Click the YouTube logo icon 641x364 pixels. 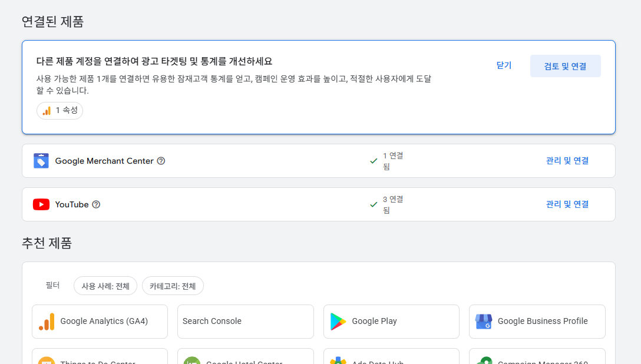pos(41,204)
